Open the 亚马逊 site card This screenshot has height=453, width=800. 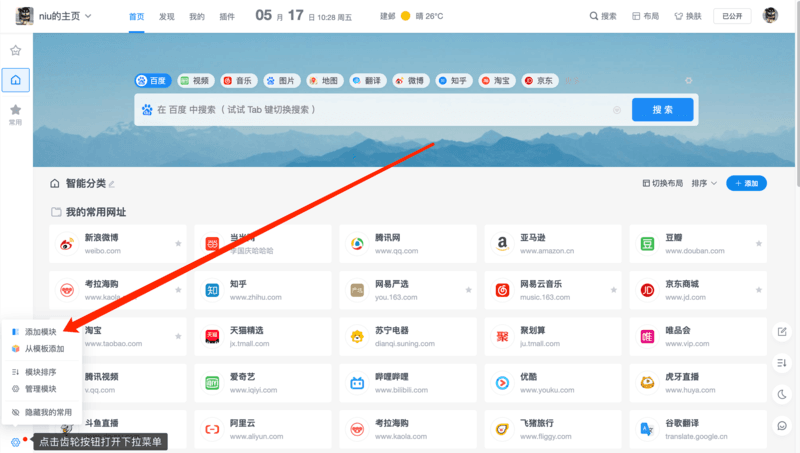(553, 244)
